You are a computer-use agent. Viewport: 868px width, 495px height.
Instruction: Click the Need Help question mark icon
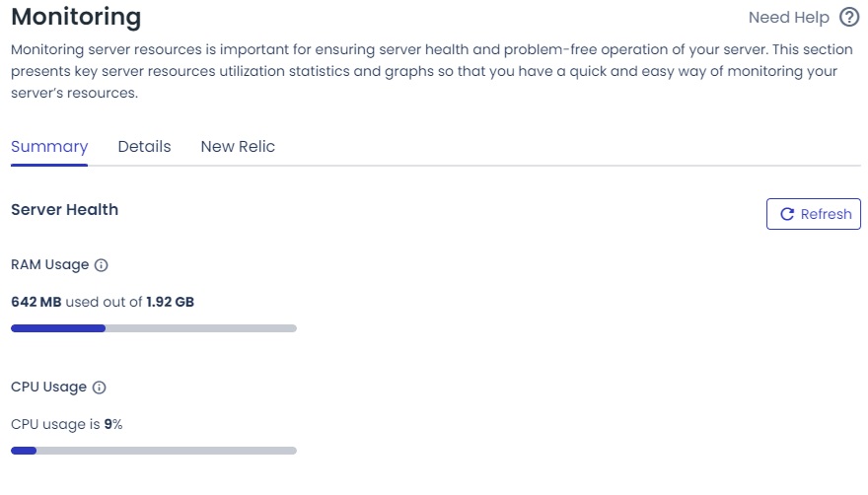tap(849, 18)
